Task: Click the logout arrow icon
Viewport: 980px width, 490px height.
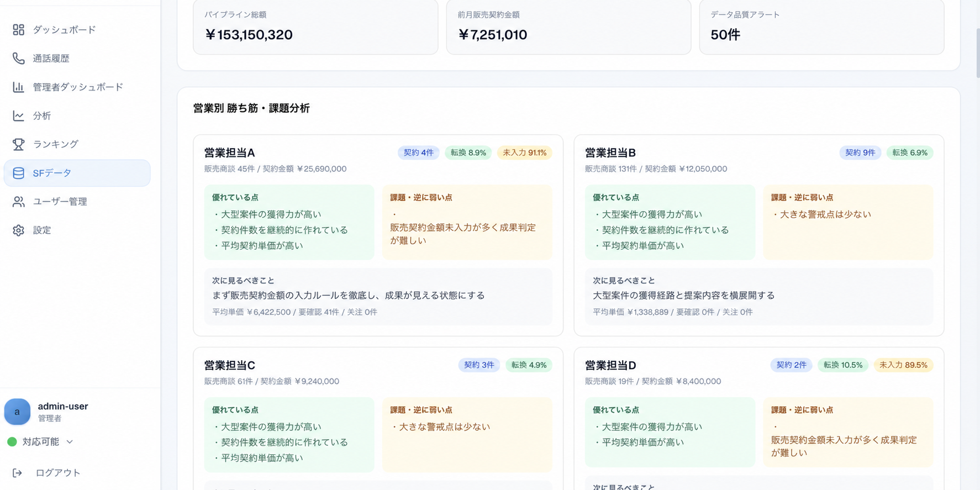Action: click(17, 473)
